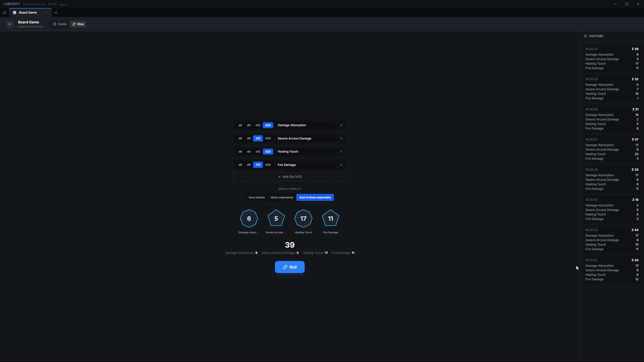The image size is (644, 362).
Task: Select history entry at 19:30:25
Action: click(612, 209)
